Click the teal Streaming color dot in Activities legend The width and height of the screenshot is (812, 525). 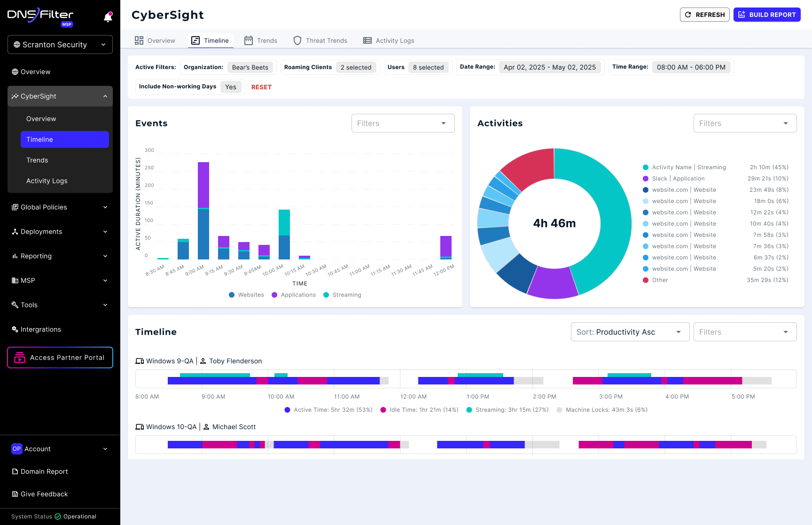coord(646,167)
